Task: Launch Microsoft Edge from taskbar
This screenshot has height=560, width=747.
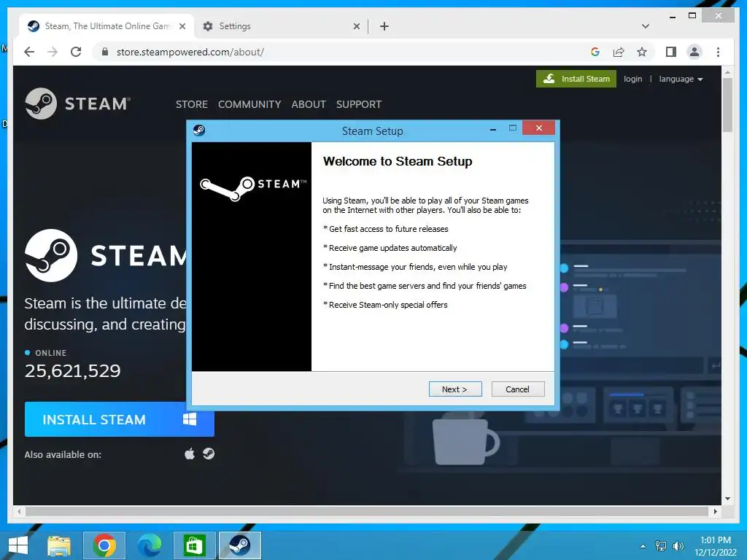Action: click(149, 545)
